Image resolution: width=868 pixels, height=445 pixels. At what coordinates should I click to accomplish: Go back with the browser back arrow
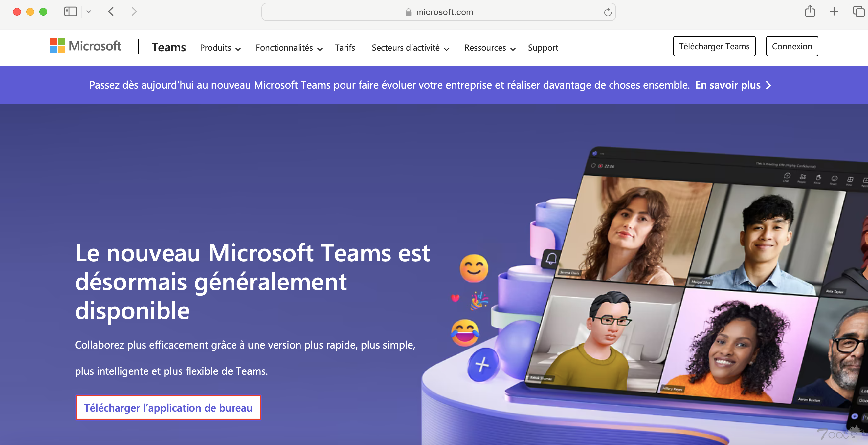coord(111,12)
